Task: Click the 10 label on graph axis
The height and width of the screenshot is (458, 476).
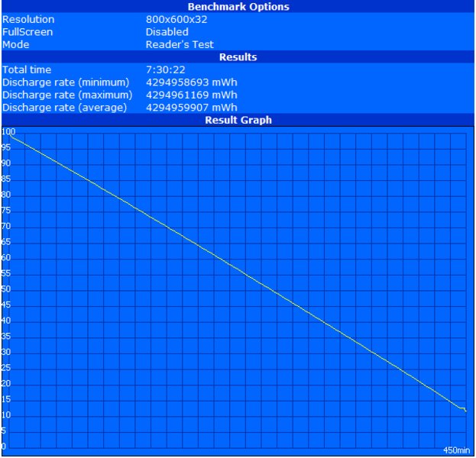Action: pyautogui.click(x=6, y=415)
